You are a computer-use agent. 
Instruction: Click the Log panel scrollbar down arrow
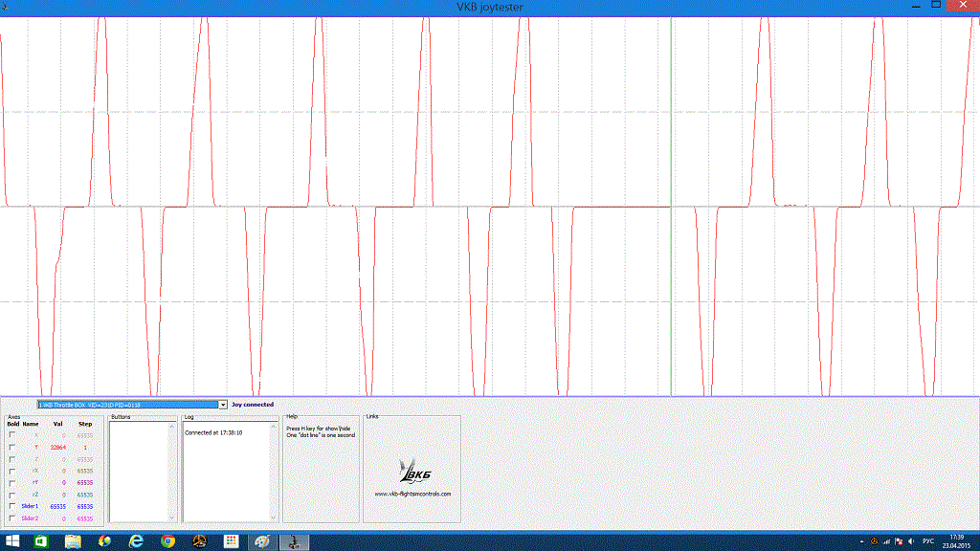click(x=274, y=517)
